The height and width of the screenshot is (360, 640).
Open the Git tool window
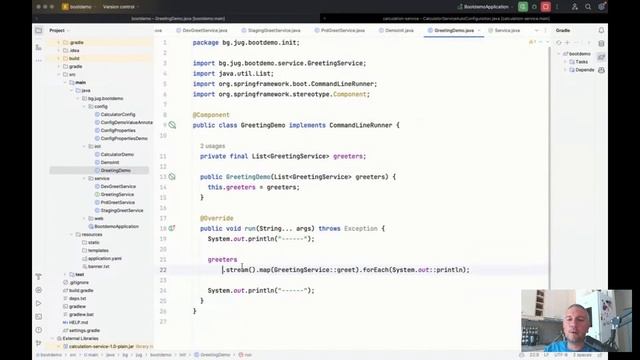38,343
